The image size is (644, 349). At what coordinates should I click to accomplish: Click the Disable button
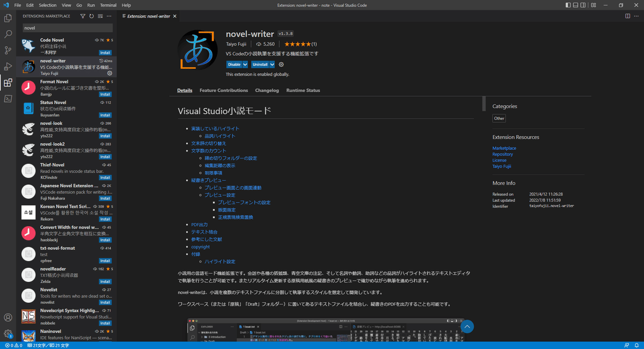(234, 64)
